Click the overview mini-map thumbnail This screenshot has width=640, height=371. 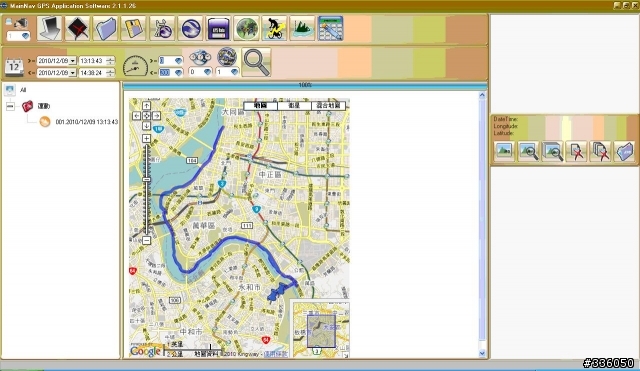tap(321, 331)
